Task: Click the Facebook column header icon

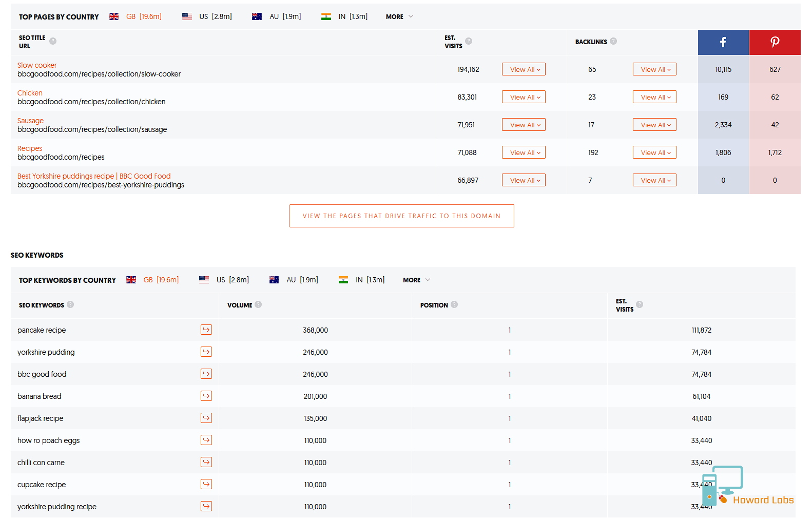Action: coord(723,42)
